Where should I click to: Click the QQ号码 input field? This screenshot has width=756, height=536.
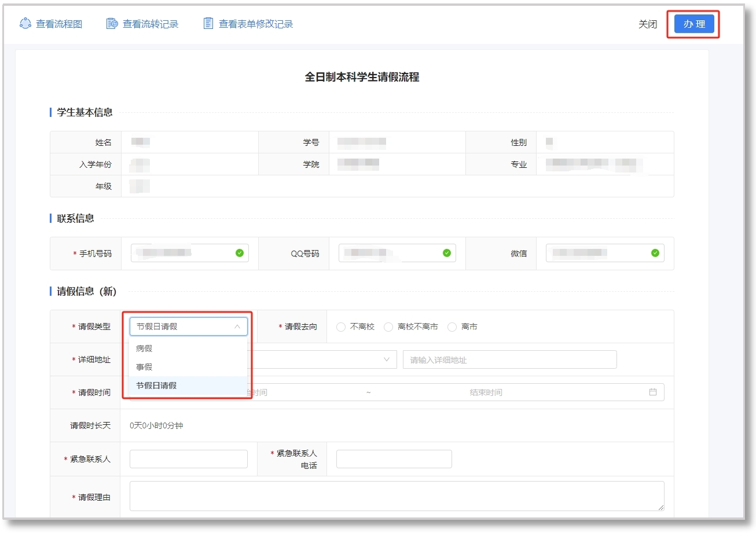tap(397, 253)
